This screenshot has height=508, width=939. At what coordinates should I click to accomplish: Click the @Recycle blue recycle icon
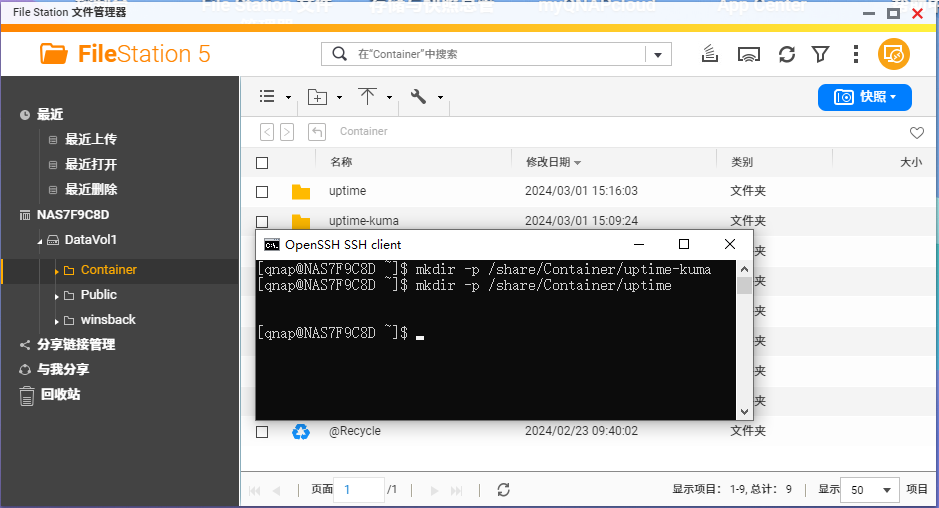click(301, 431)
